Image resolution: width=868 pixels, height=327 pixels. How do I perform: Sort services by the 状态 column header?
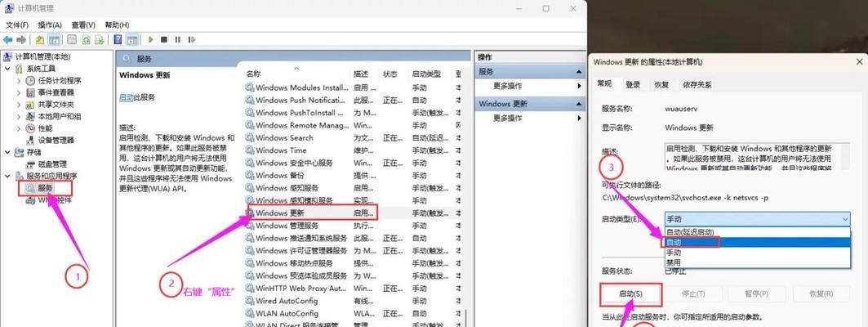pyautogui.click(x=394, y=74)
